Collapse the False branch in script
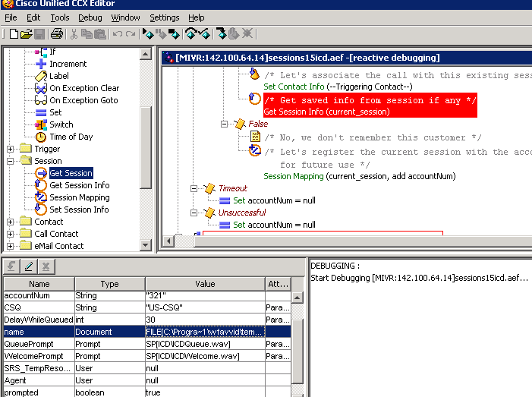 pos(224,124)
